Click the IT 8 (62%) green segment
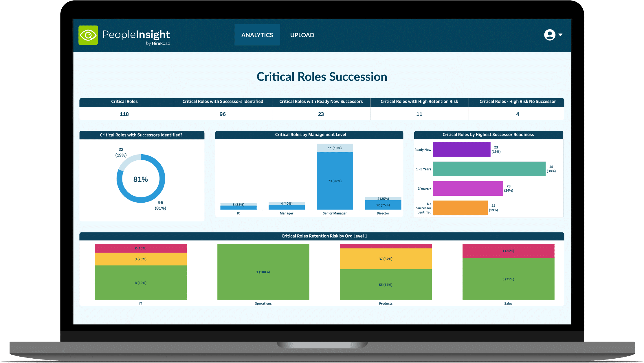 click(x=141, y=283)
